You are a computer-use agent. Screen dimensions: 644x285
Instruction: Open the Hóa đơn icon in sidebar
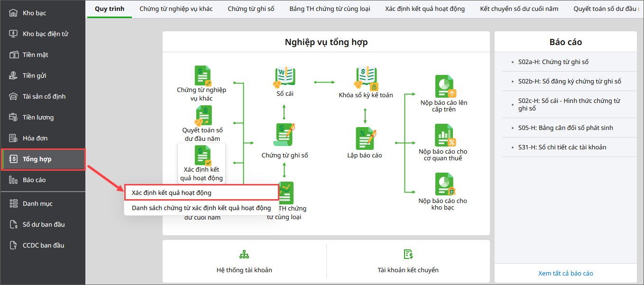coord(13,138)
